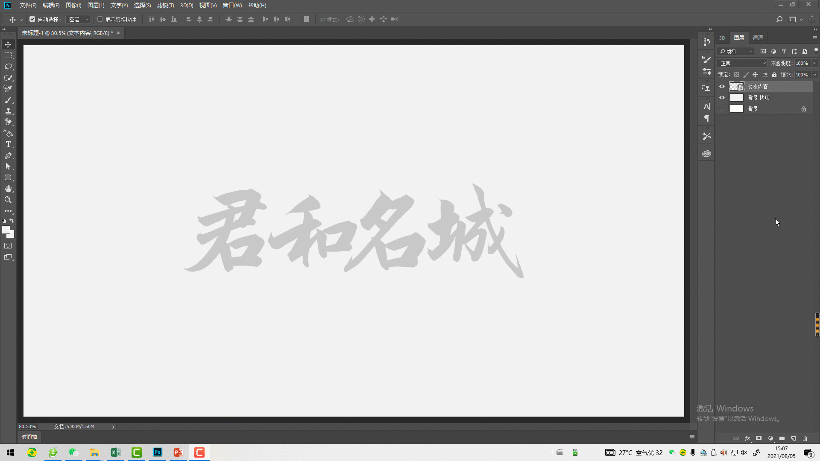Click the zoom percentage field in status bar
820x461 pixels.
pos(27,427)
